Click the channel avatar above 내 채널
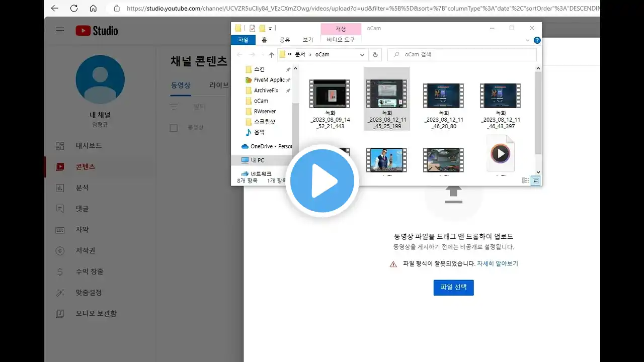Screen dimensions: 644x362 click(x=100, y=79)
